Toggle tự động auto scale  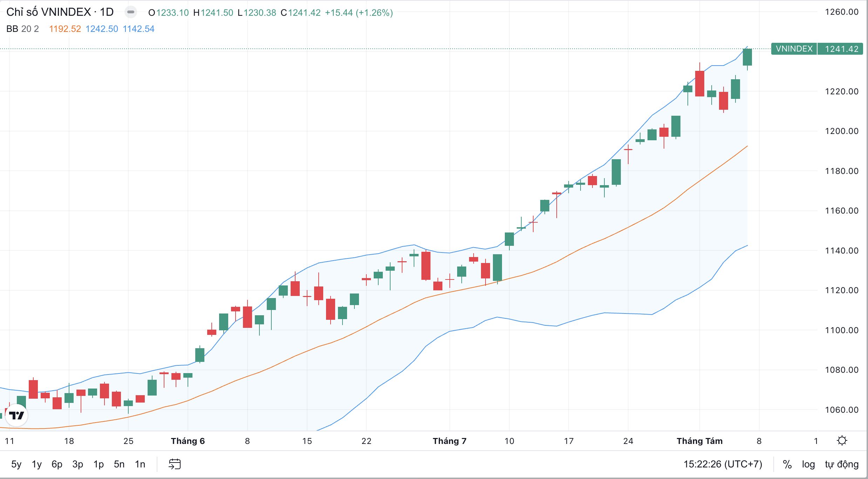tap(842, 464)
